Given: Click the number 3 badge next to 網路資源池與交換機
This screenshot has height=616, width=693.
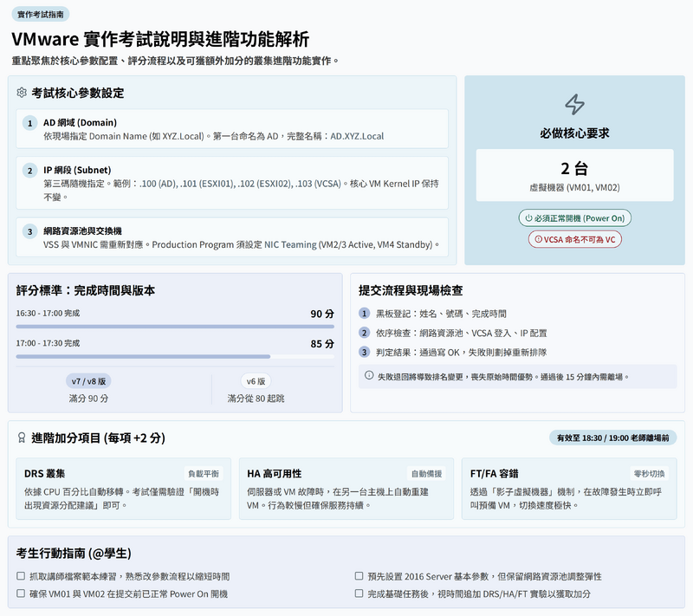Looking at the screenshot, I should (x=29, y=231).
